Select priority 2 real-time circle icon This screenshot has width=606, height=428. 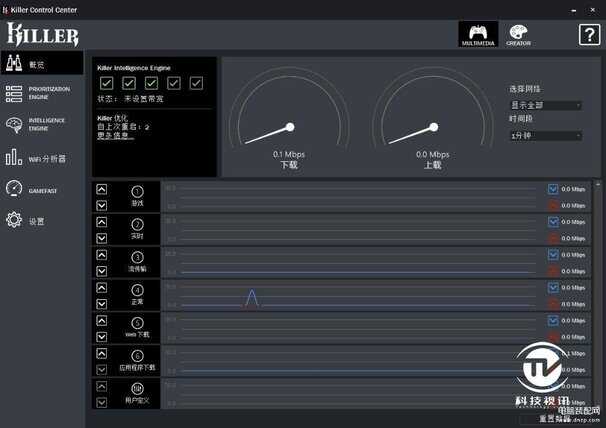(137, 224)
